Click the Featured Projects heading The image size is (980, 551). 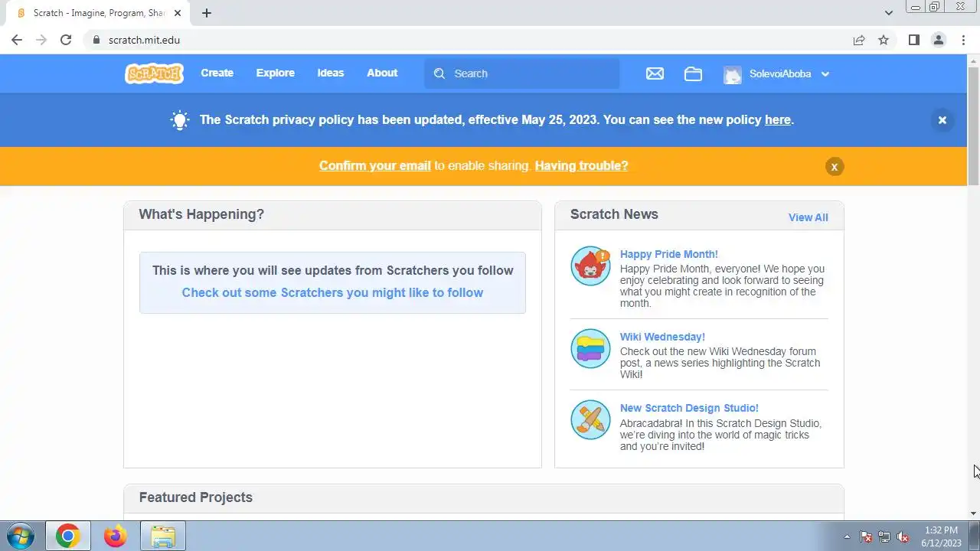pos(196,497)
